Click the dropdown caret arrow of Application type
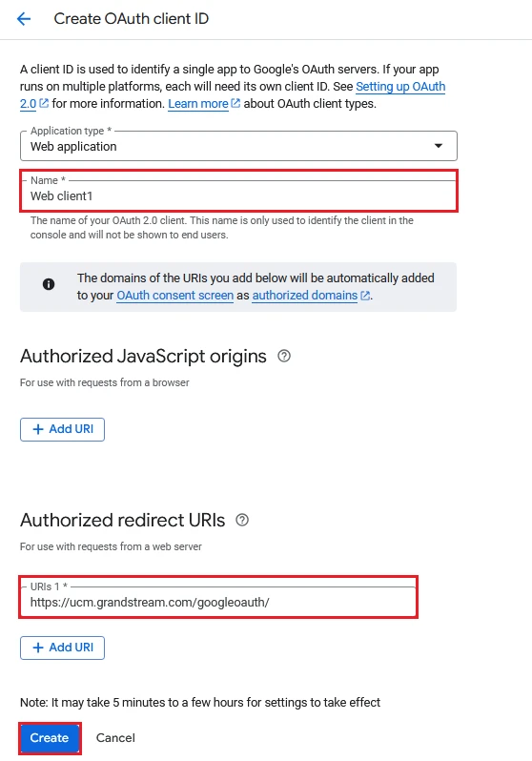The image size is (532, 761). pyautogui.click(x=439, y=146)
